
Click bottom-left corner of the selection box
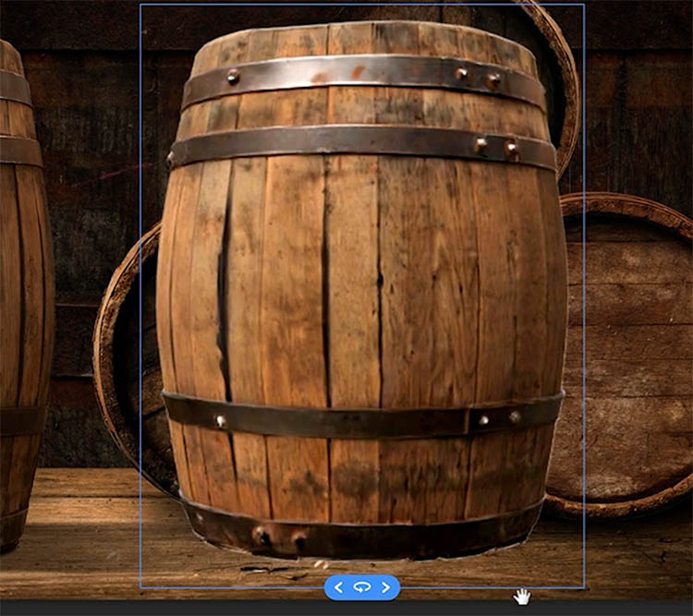pyautogui.click(x=140, y=587)
